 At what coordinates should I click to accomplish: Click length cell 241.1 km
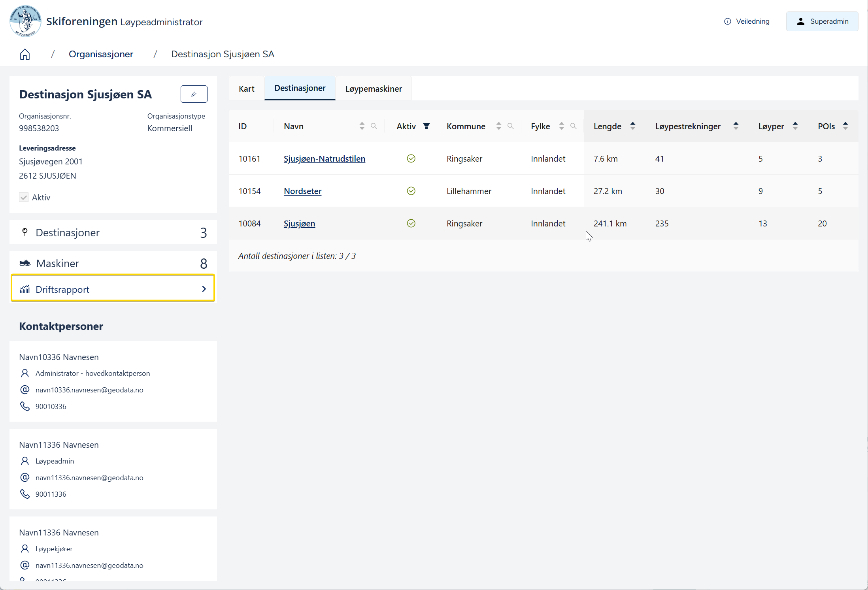[610, 223]
